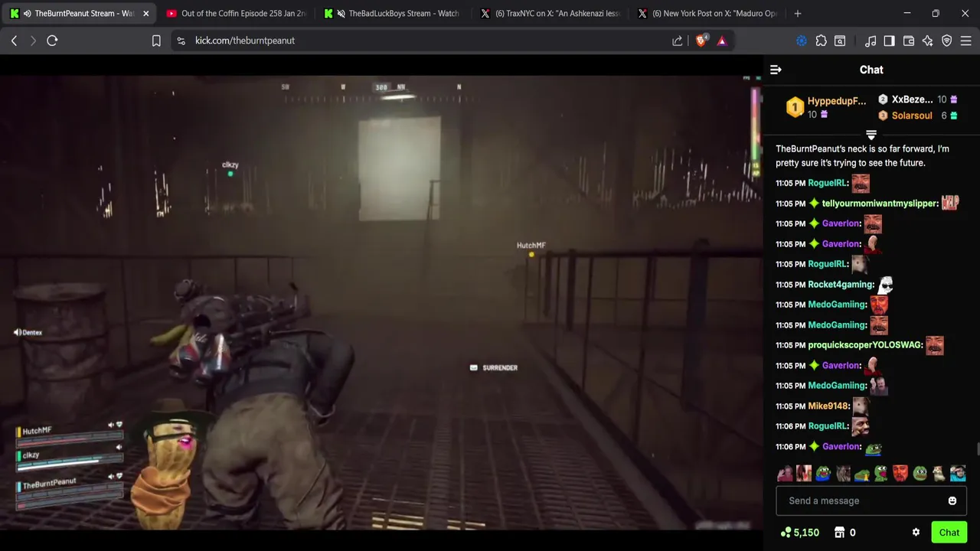Open chat settings gear icon
Screen dimensions: 980x551
tap(916, 533)
